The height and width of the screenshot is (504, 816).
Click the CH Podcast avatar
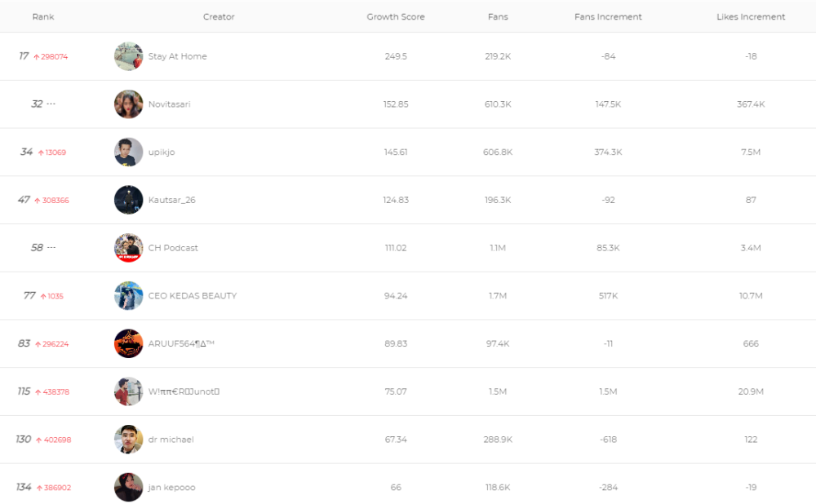[129, 248]
